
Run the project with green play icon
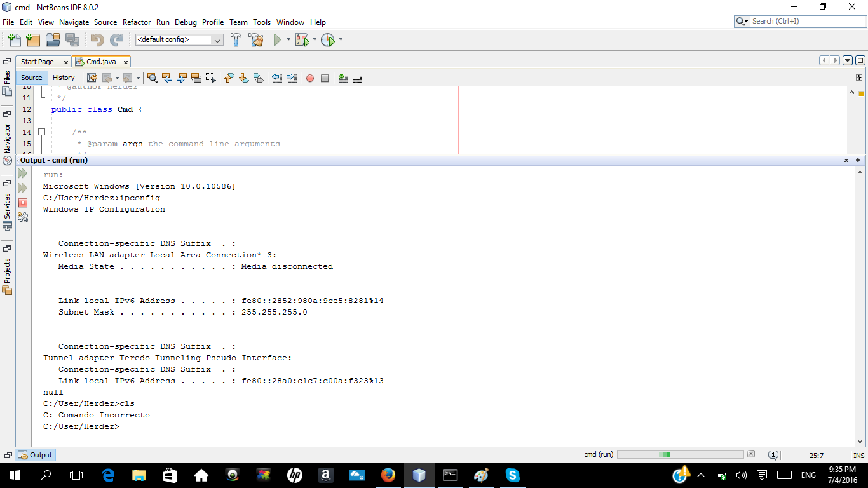[x=277, y=40]
